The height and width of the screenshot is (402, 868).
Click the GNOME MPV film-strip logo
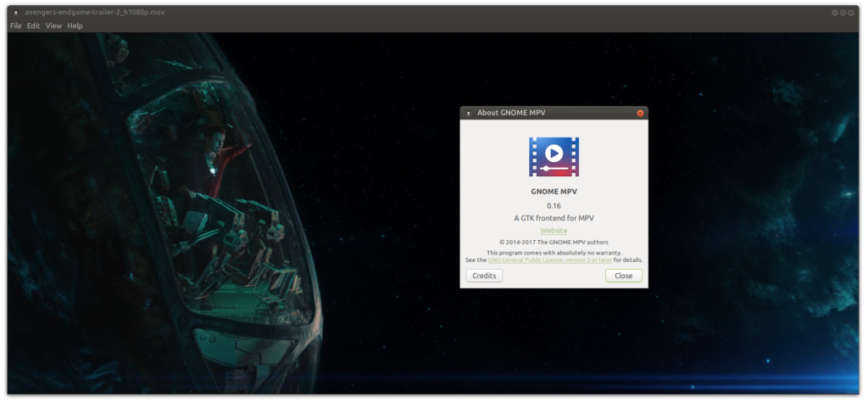(554, 157)
